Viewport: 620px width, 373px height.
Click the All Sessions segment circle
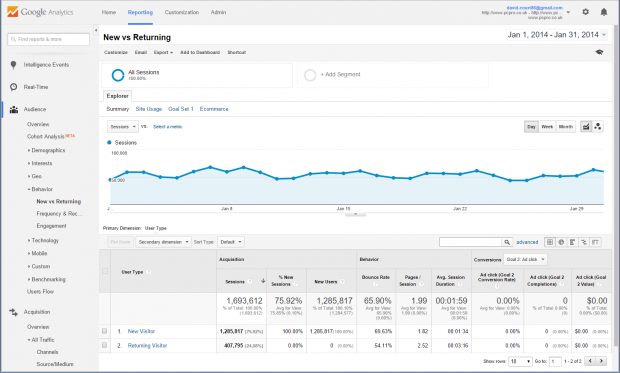pos(118,75)
